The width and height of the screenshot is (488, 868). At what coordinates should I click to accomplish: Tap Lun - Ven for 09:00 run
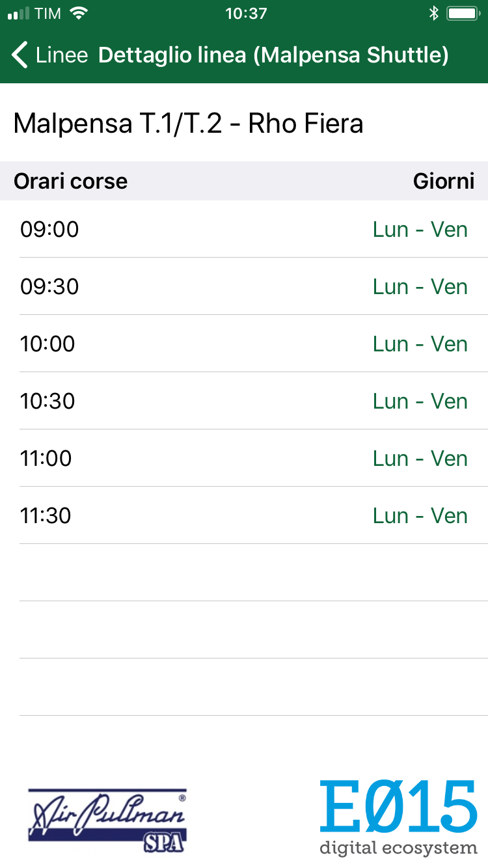(420, 229)
